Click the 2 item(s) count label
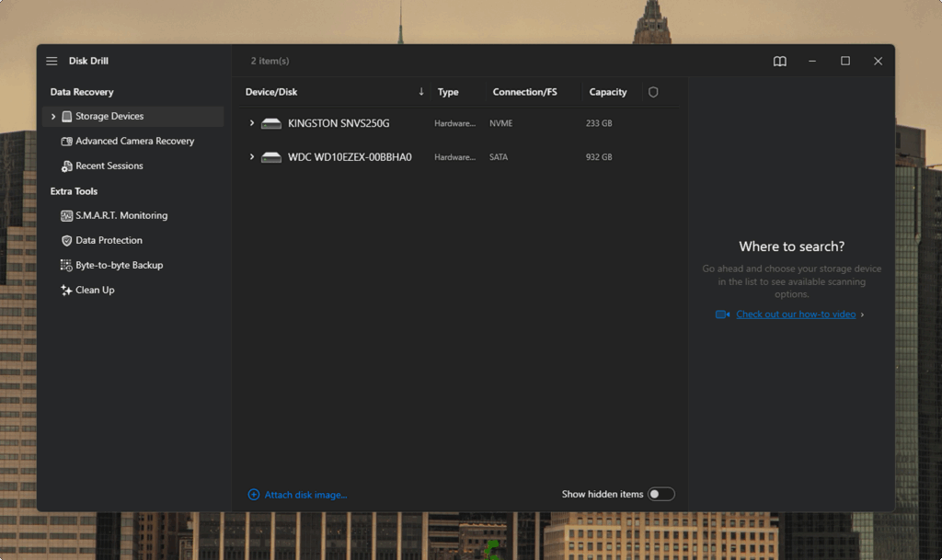This screenshot has width=942, height=560. coord(270,61)
